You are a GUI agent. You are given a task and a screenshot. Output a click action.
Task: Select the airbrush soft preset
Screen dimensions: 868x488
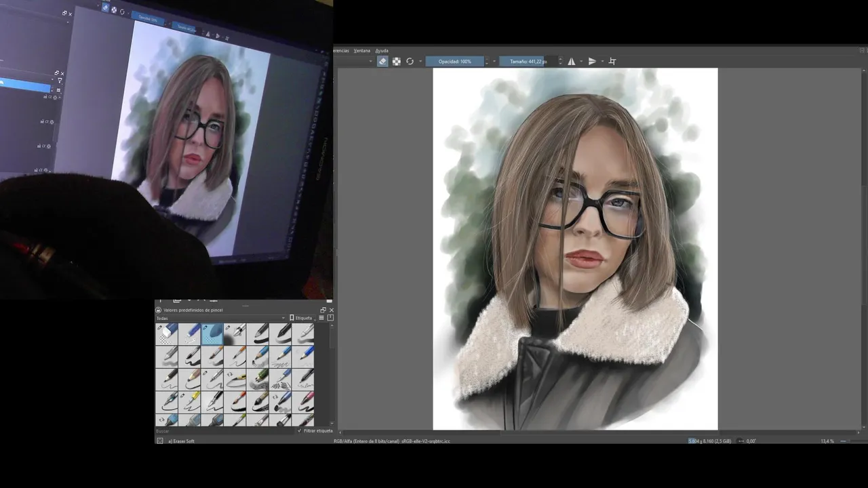coord(235,333)
